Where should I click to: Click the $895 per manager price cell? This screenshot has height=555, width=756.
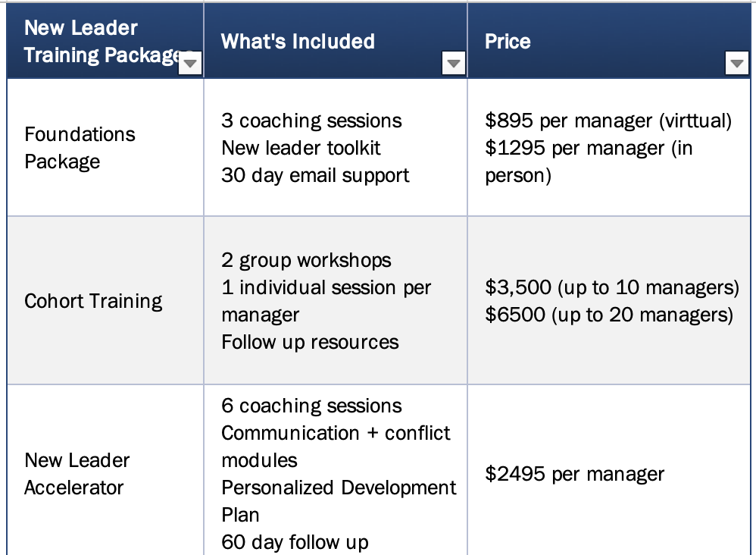point(609,148)
